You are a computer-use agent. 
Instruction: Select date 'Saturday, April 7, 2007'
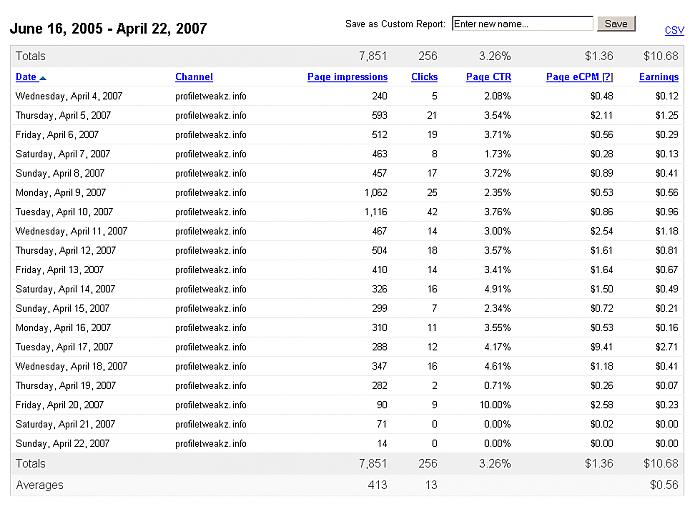coord(62,154)
